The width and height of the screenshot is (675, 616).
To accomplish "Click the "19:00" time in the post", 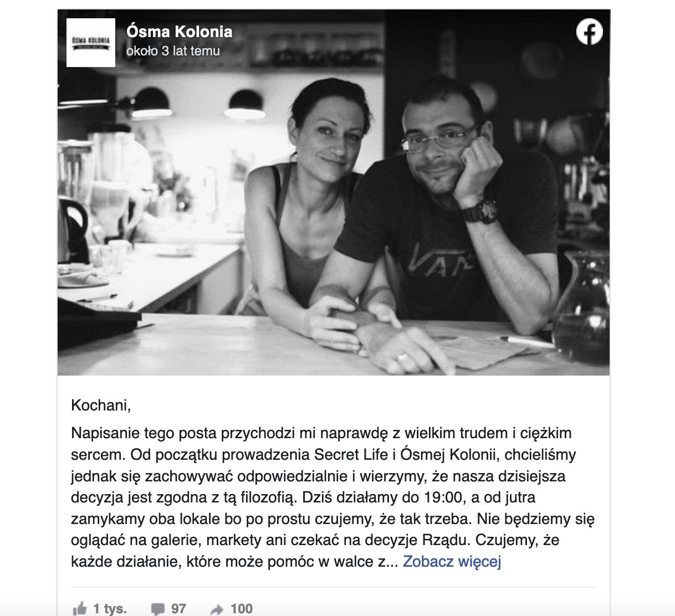I will 443,497.
